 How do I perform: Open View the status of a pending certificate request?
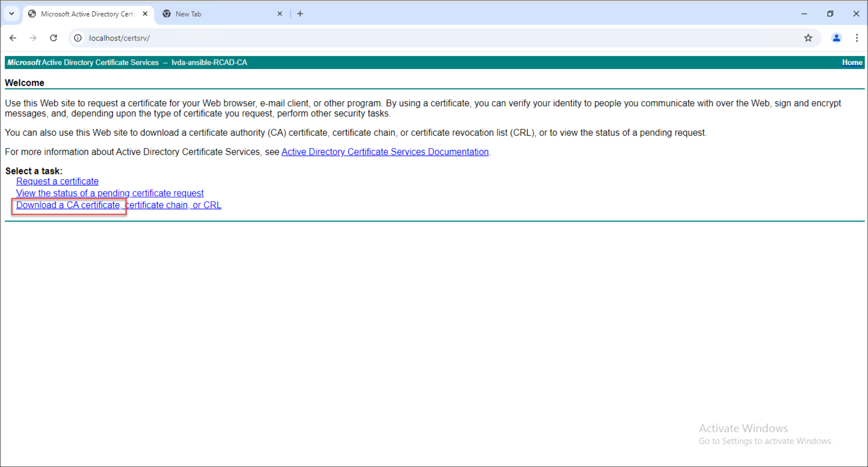point(110,193)
